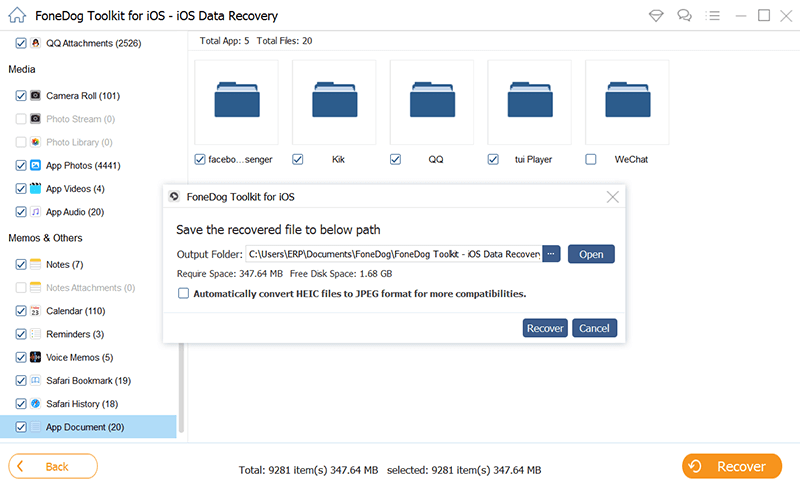Click the Reminders icon
The height and width of the screenshot is (489, 800).
pyautogui.click(x=35, y=334)
